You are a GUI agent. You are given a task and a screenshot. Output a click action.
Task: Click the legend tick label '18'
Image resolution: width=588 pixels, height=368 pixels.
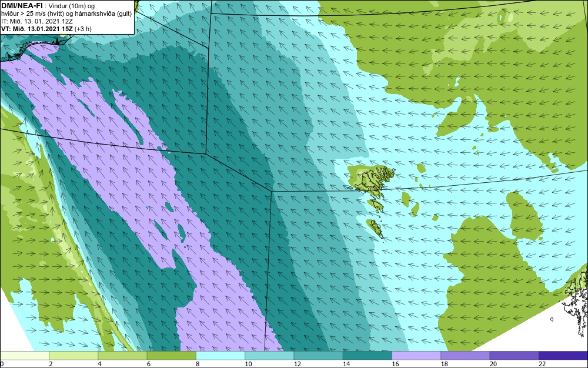[445, 364]
